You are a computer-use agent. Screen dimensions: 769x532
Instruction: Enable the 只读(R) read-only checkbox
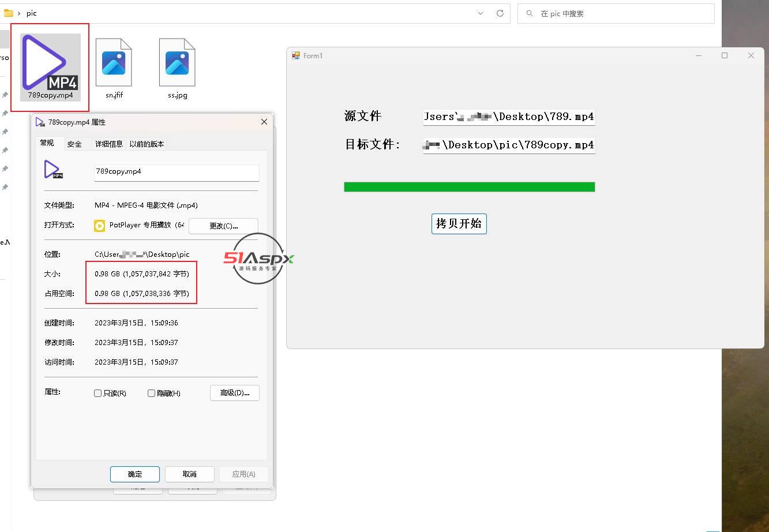coord(97,393)
